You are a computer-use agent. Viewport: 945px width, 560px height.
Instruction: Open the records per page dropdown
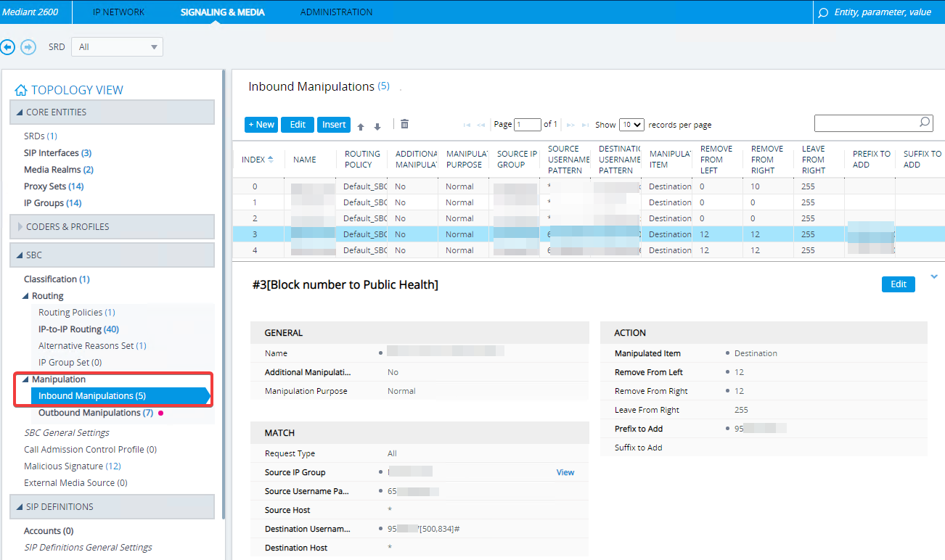(631, 125)
